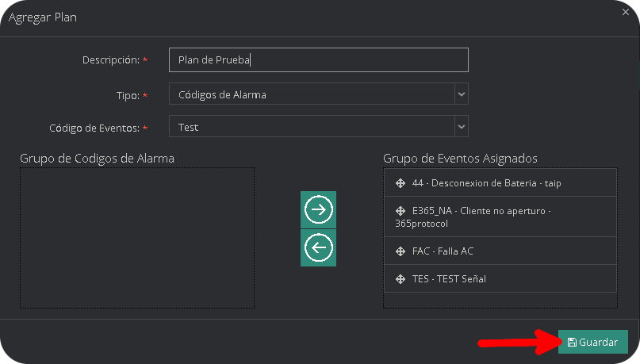Screen dimensions: 640x364
Task: Select the move handle icon of TES - TEST Señal
Action: point(400,279)
